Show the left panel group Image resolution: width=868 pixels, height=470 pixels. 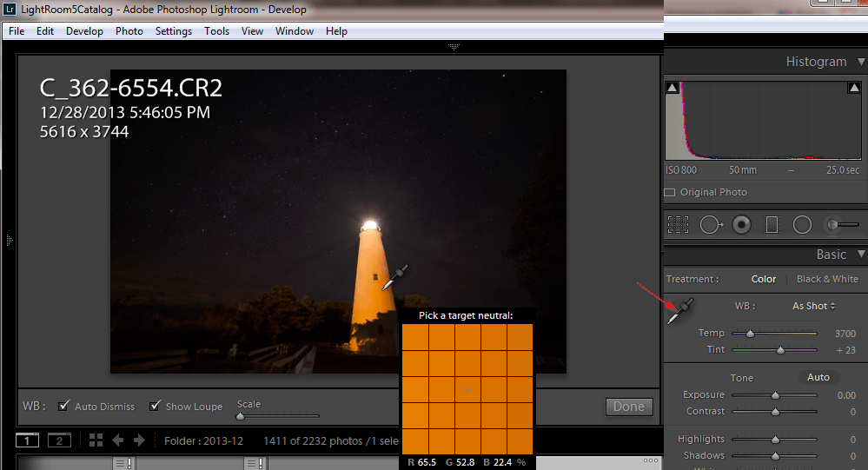click(9, 240)
